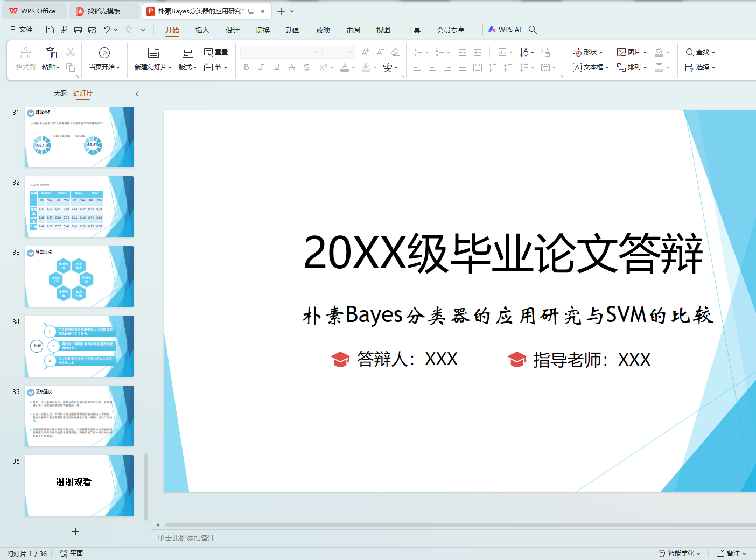Image resolution: width=756 pixels, height=560 pixels.
Task: Switch to the 动画 ribbon tab
Action: pos(293,30)
